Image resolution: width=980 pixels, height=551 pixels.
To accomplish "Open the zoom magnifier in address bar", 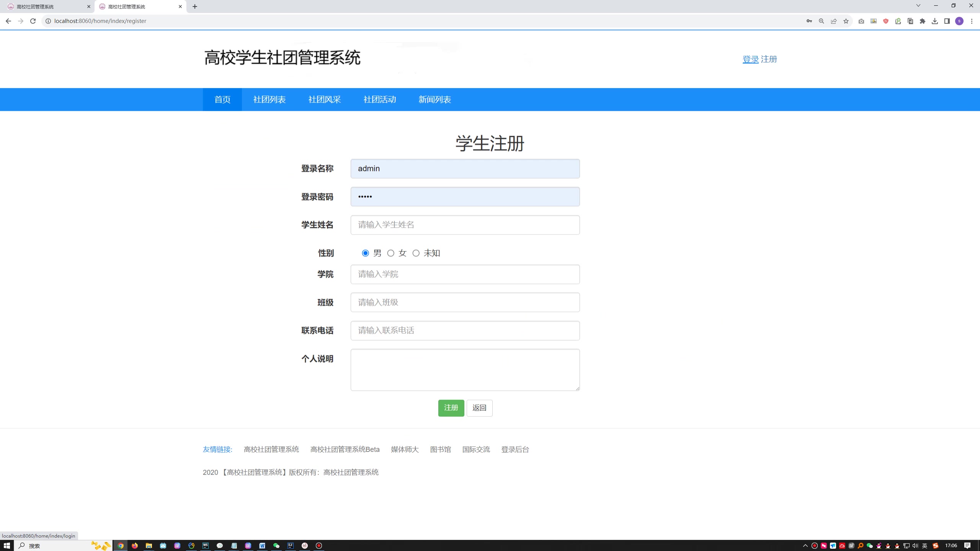I will 822,21.
